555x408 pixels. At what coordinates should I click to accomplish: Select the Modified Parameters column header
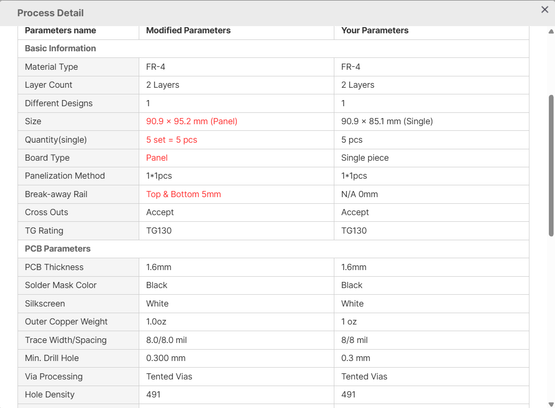[188, 30]
